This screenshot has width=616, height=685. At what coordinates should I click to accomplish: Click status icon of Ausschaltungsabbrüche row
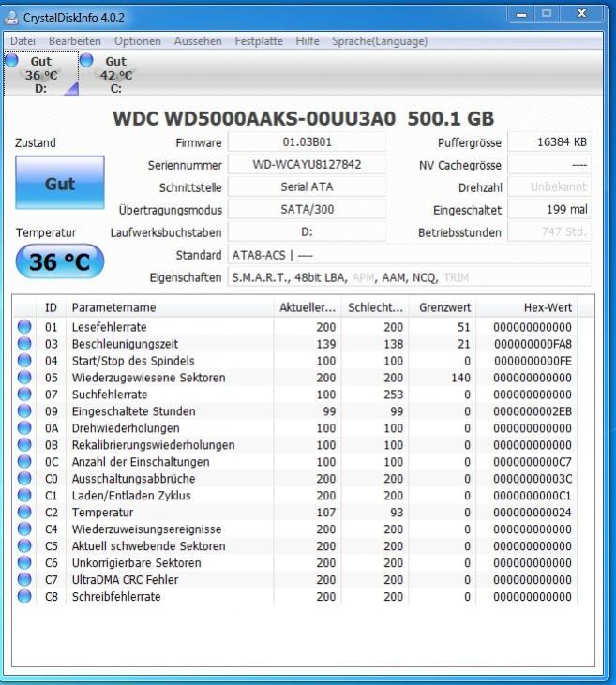tap(24, 478)
